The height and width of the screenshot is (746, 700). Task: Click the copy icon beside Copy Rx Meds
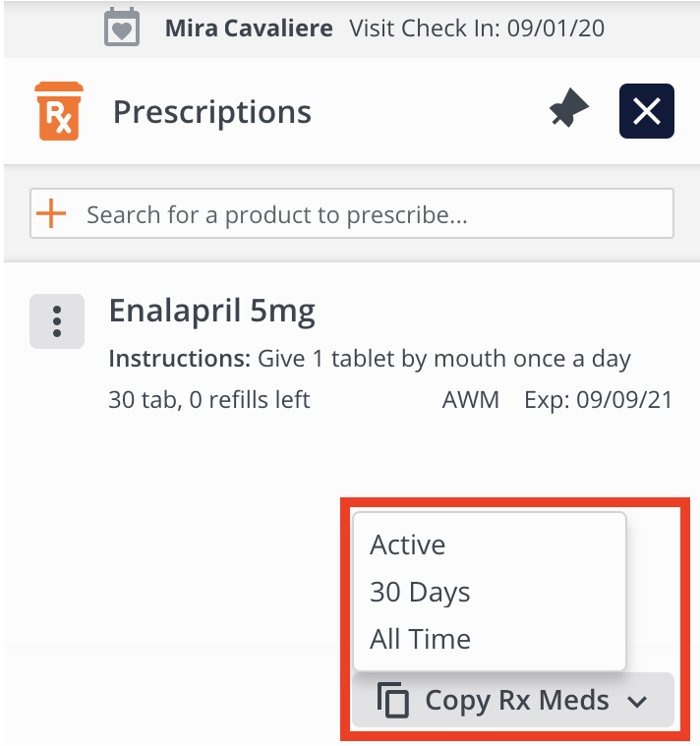(x=393, y=702)
